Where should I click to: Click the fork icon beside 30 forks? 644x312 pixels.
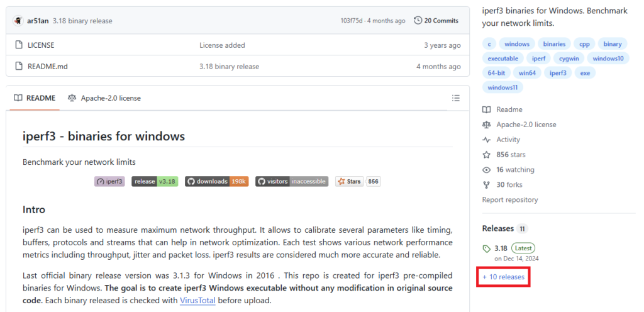click(x=486, y=185)
